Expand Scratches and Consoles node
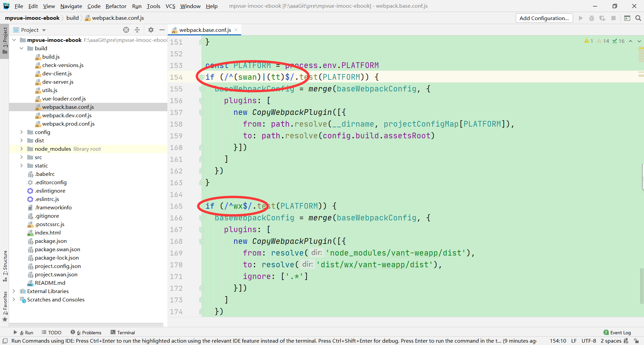The image size is (644, 345). (14, 299)
